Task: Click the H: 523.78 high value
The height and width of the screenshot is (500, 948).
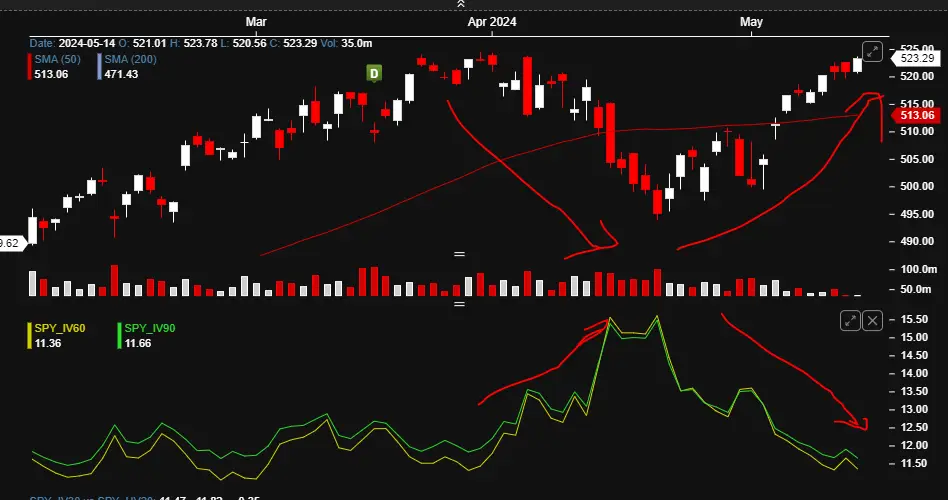Action: (x=193, y=44)
